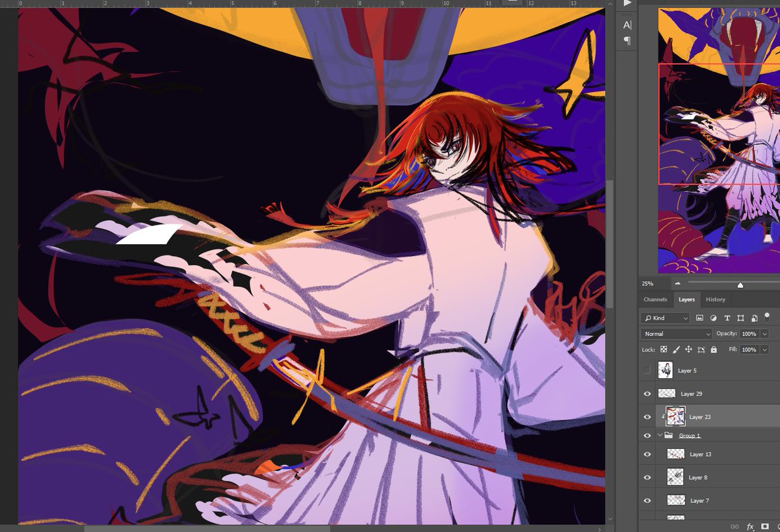The image size is (780, 532).
Task: Add a layer mask icon
Action: click(x=765, y=526)
